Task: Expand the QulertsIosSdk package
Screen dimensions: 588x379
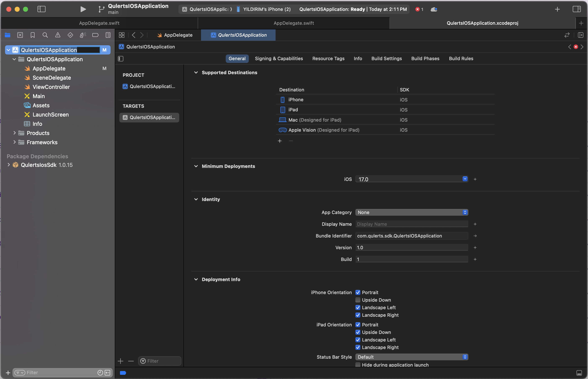Action: point(9,165)
